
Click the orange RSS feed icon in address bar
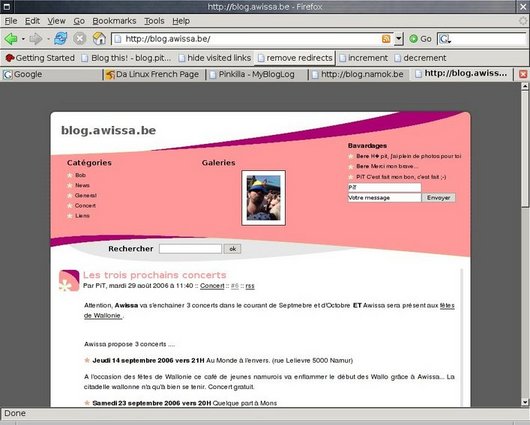[x=386, y=39]
